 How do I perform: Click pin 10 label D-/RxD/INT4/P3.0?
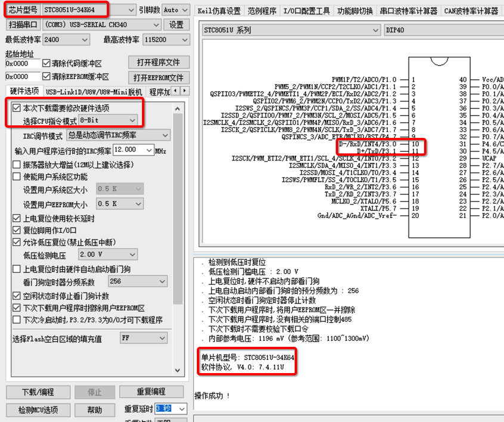coord(367,144)
